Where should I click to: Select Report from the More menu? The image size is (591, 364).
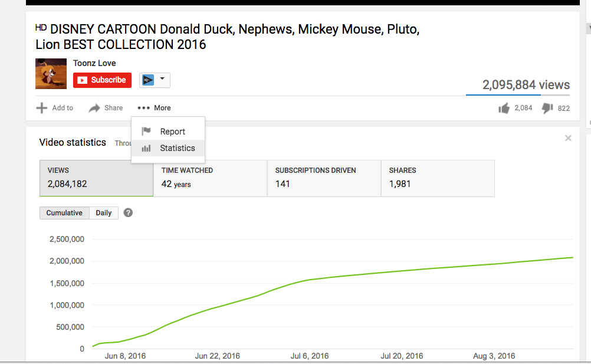coord(172,132)
